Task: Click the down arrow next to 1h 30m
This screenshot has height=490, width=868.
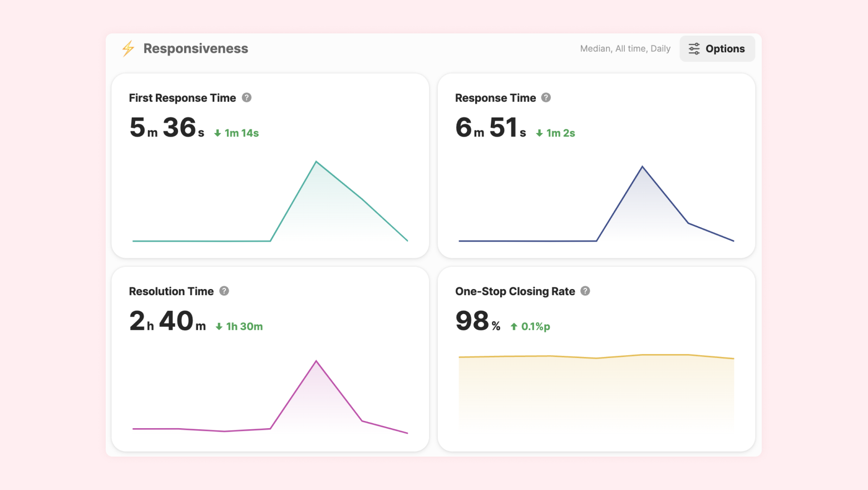Action: [x=219, y=326]
